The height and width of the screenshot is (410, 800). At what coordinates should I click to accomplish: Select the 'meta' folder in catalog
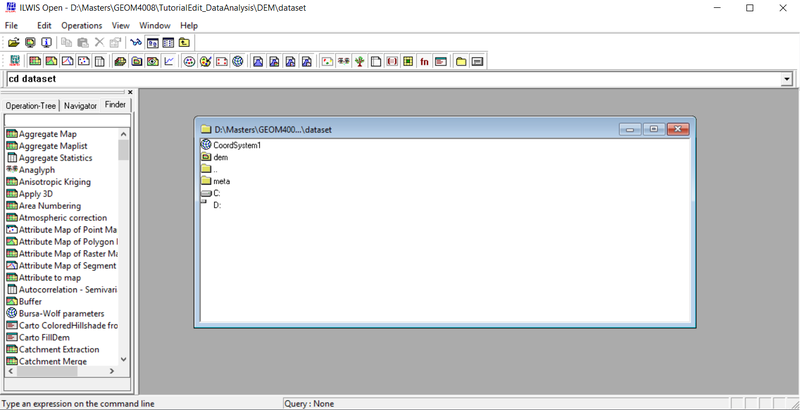[x=221, y=181]
